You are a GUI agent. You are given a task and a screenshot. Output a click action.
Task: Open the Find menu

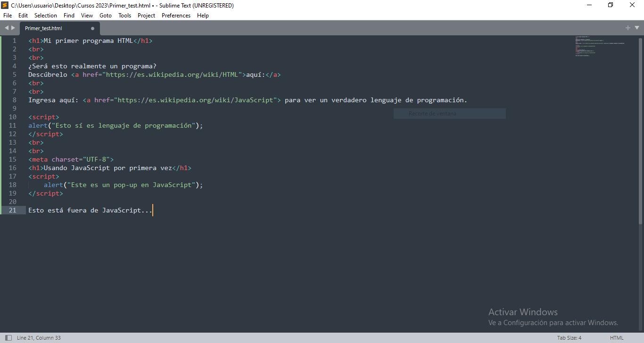(69, 15)
